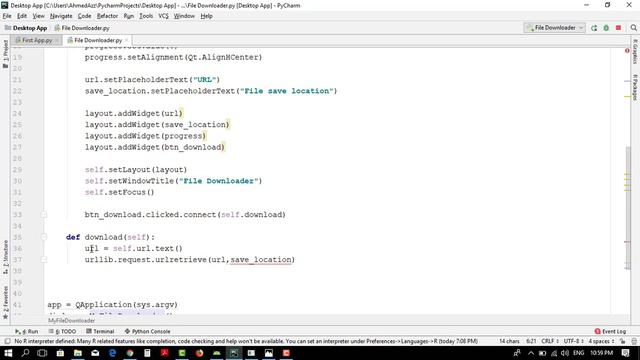This screenshot has height=360, width=640.
Task: Change 4 spaces indent setting
Action: pos(601,341)
